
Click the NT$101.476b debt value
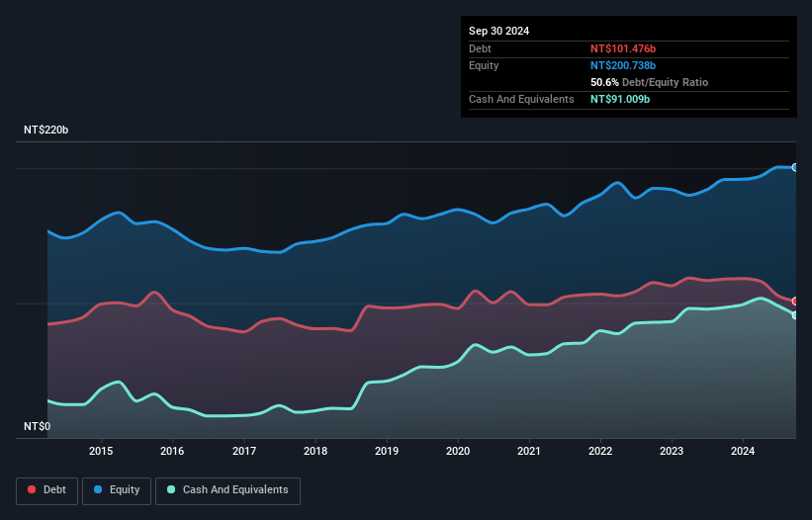623,48
